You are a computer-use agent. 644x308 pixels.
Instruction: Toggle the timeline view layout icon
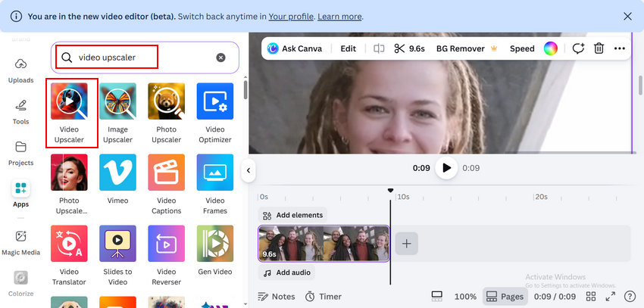pos(436,297)
